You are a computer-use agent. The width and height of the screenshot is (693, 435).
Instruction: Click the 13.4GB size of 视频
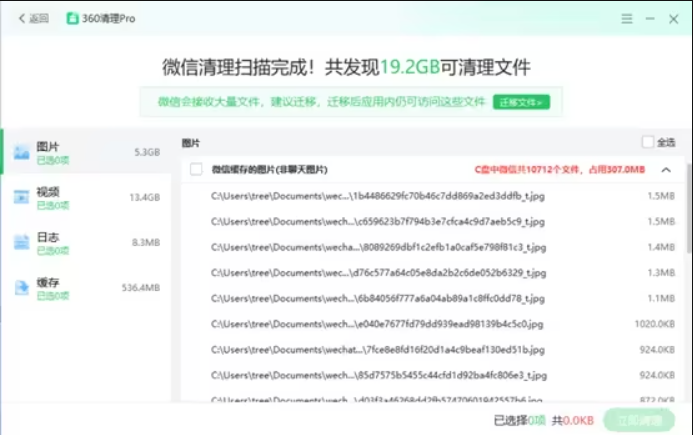coord(145,197)
